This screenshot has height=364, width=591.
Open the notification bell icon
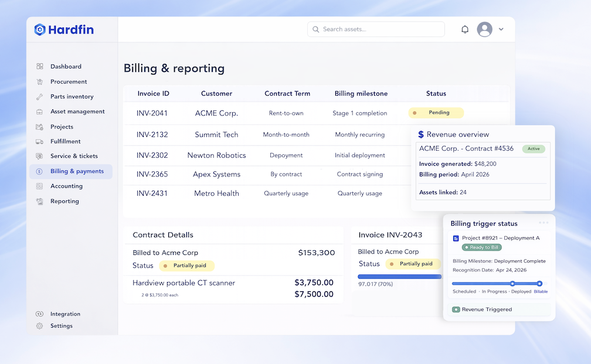tap(464, 29)
